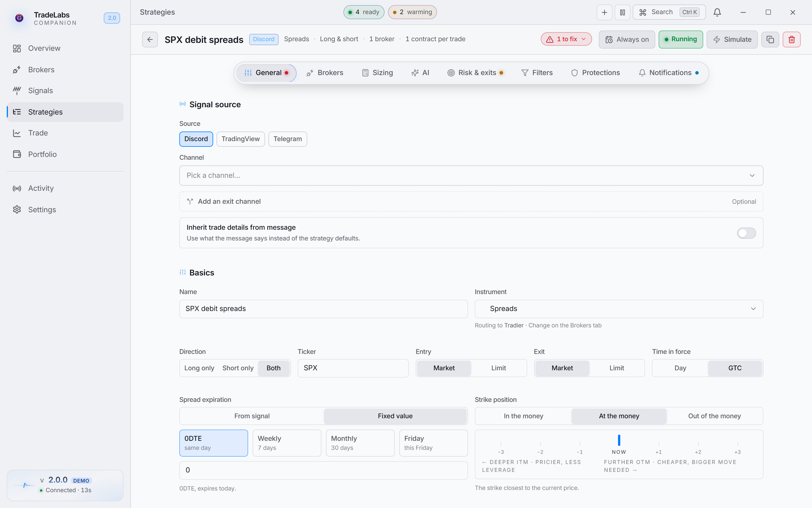Open Brokers in the sidebar
Viewport: 812px width, 508px height.
tap(65, 69)
